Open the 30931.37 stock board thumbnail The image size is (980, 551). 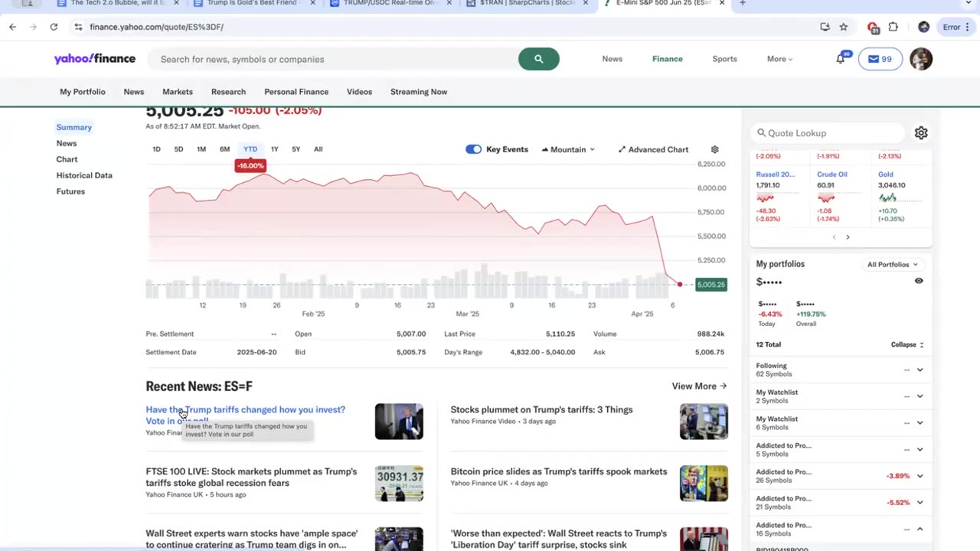tap(399, 484)
